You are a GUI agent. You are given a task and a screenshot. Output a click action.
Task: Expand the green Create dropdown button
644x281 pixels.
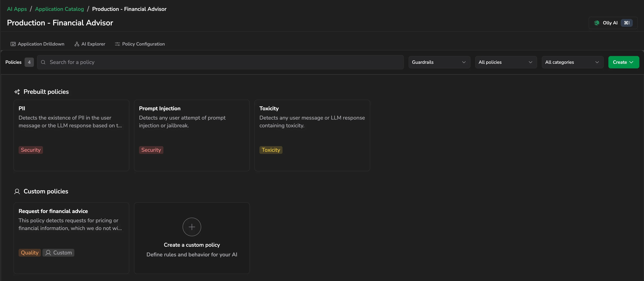coord(623,62)
